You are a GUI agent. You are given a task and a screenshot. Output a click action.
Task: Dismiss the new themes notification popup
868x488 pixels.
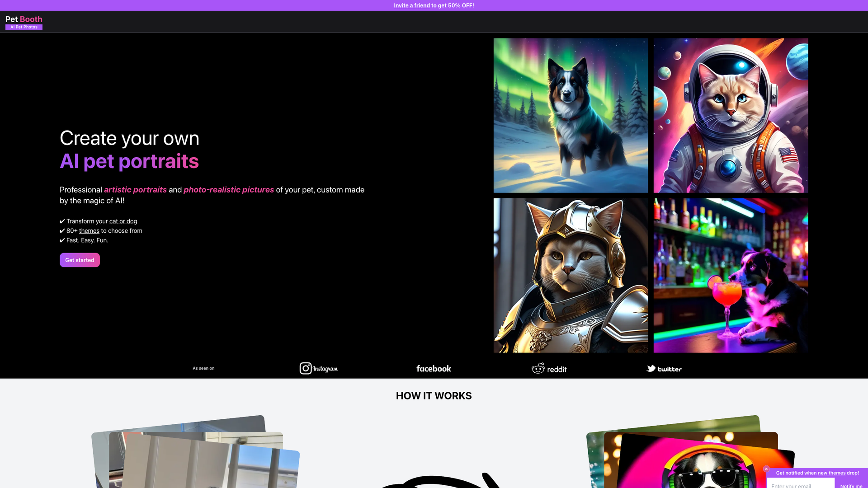(766, 469)
